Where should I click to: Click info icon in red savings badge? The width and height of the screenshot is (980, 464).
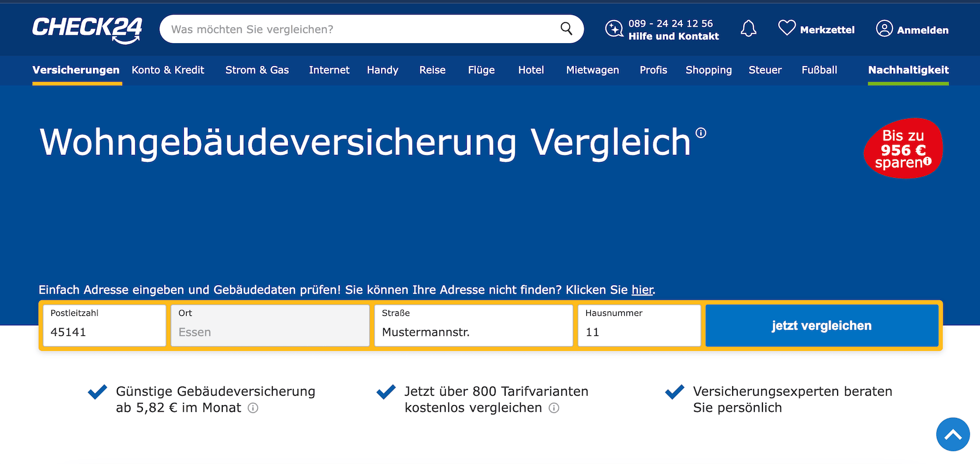pyautogui.click(x=928, y=161)
